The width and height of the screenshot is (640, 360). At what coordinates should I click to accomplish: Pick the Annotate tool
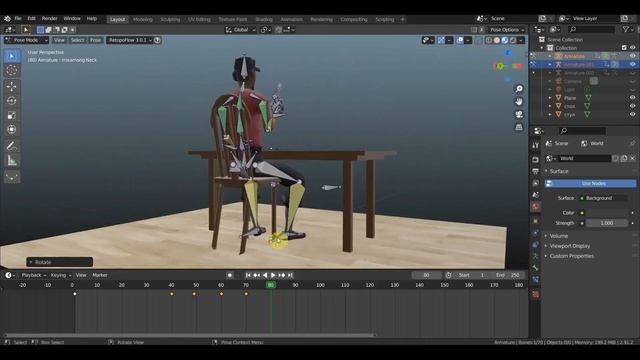point(12,146)
